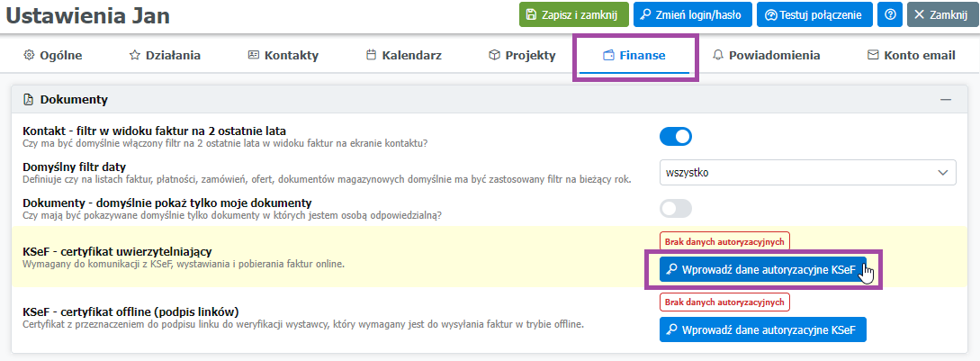
Task: Click the Domyślny filtr daty label
Action: pyautogui.click(x=75, y=167)
